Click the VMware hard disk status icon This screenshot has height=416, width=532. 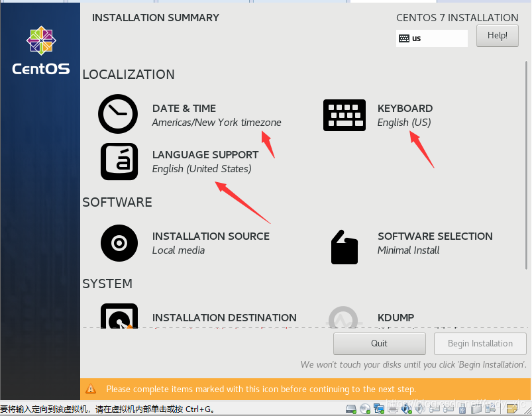[x=351, y=409]
